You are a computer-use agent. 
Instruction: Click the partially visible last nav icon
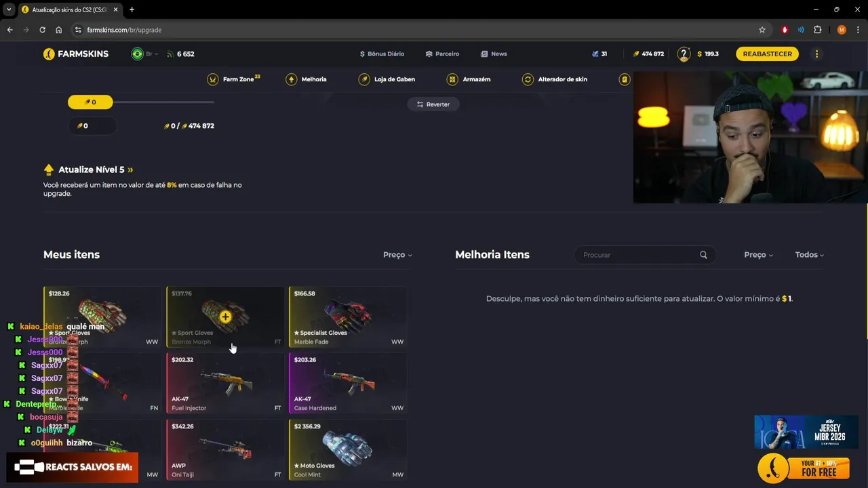click(x=625, y=79)
